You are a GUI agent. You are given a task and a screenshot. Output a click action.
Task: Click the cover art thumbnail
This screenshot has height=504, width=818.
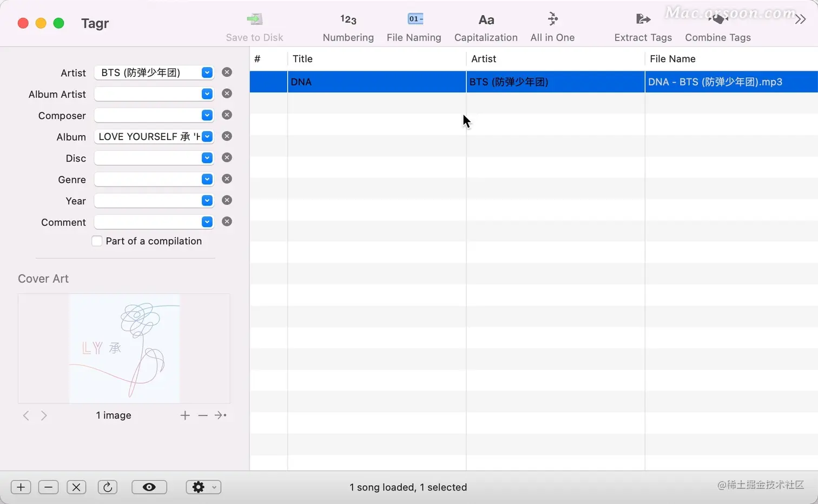coord(124,348)
